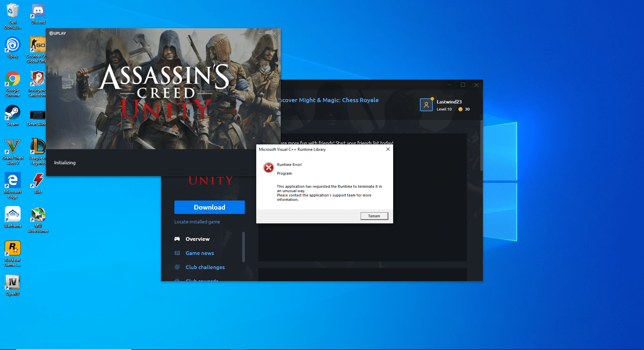
Task: Select the Uplay desktop shortcut
Action: pyautogui.click(x=13, y=48)
